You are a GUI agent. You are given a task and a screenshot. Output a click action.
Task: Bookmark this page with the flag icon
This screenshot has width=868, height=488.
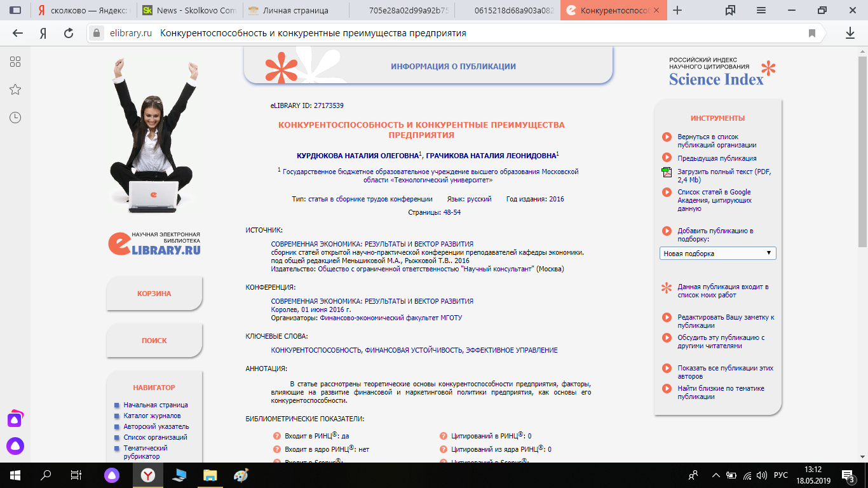tap(812, 33)
